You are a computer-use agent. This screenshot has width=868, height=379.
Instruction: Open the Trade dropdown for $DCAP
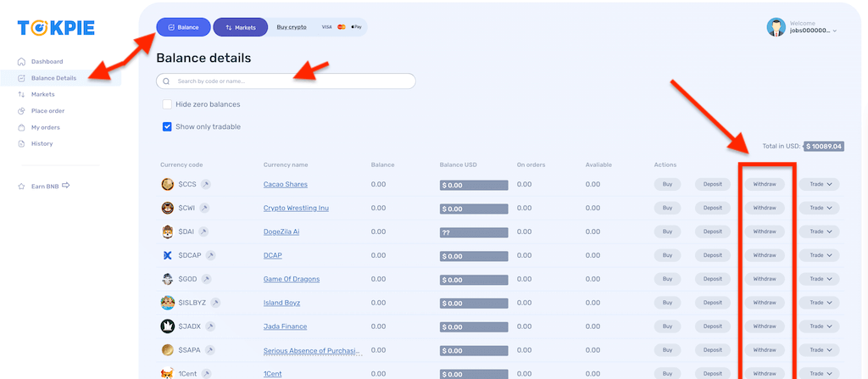(x=819, y=255)
